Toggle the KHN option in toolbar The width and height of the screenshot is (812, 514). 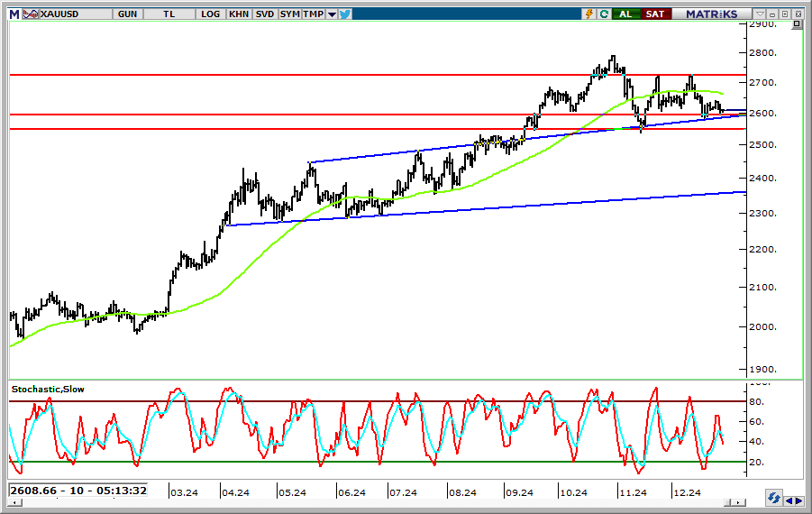coord(239,14)
